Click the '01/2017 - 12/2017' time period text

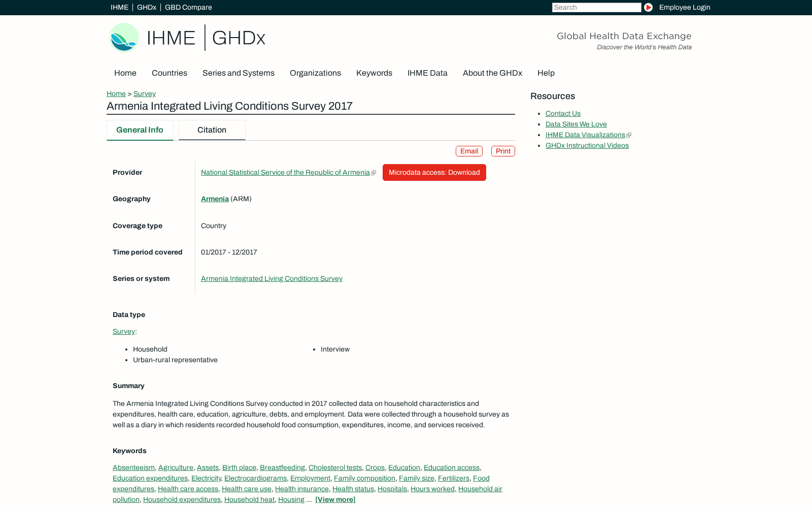[229, 252]
